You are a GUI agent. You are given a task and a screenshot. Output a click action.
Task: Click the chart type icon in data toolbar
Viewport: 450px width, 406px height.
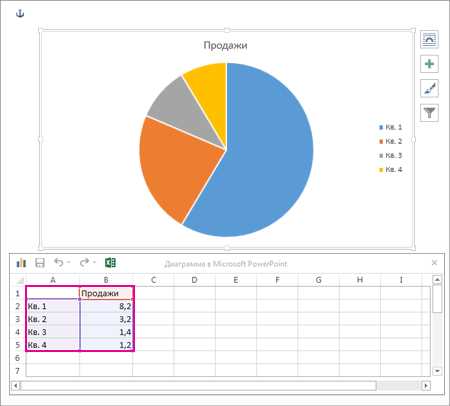(x=21, y=263)
